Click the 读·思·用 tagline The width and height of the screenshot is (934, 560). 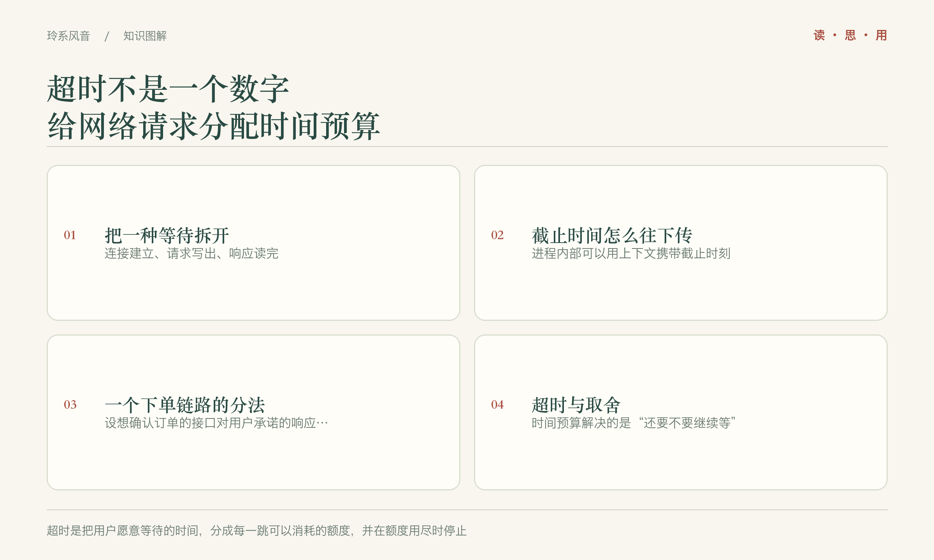[x=850, y=35]
